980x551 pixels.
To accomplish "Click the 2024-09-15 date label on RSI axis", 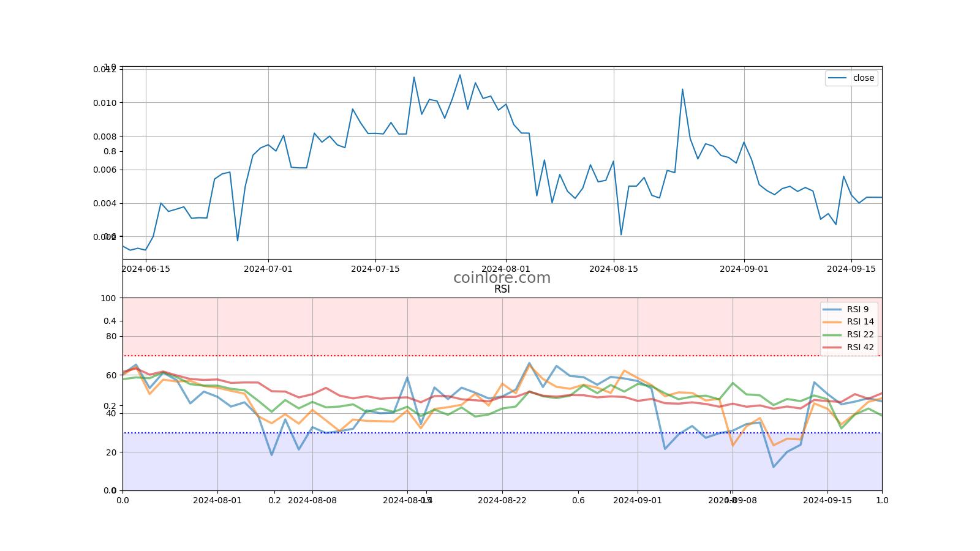I will pos(827,500).
